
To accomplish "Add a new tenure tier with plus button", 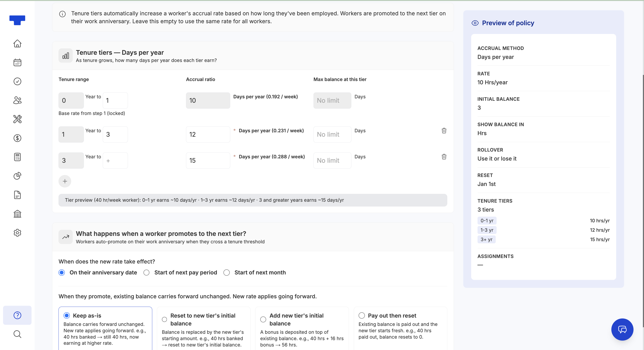I will click(65, 181).
